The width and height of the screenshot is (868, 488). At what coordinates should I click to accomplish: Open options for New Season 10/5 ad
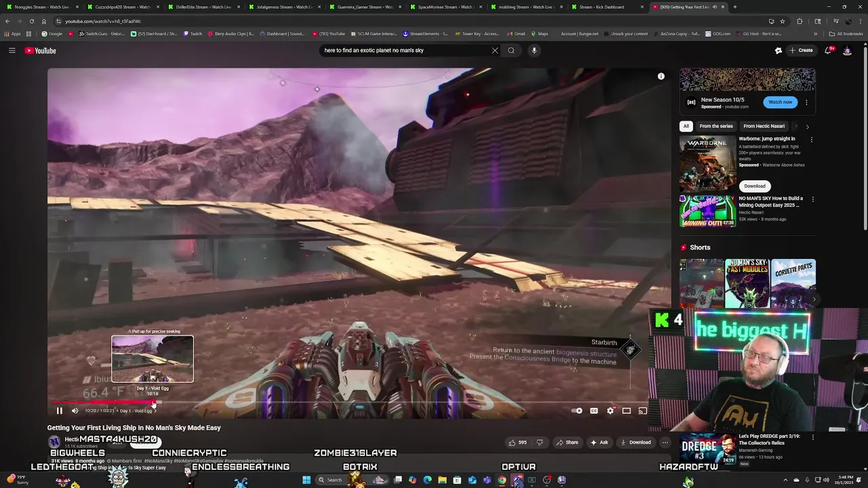point(806,102)
